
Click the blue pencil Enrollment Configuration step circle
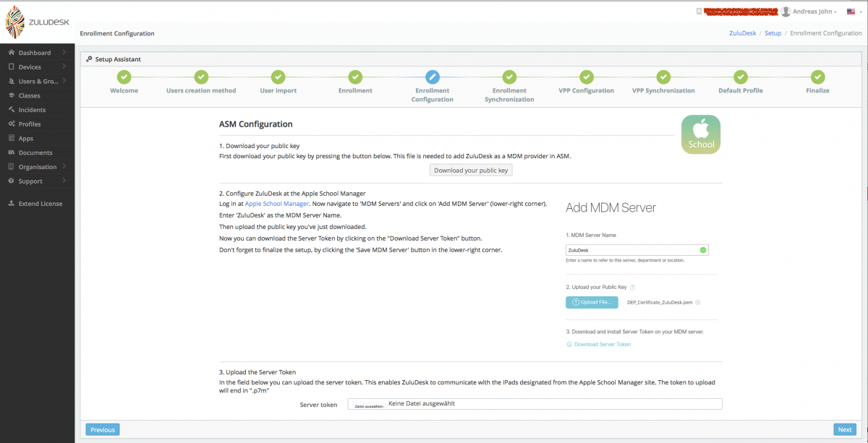pyautogui.click(x=433, y=77)
